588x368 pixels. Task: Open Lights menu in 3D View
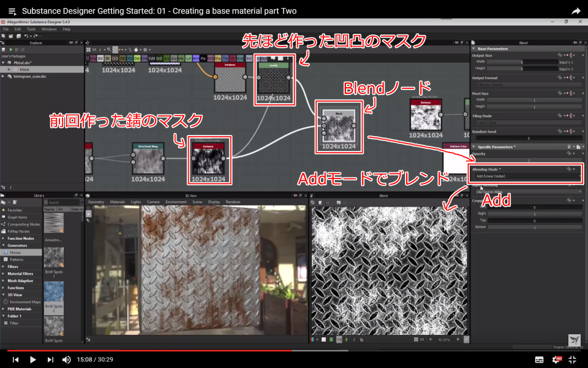(136, 202)
